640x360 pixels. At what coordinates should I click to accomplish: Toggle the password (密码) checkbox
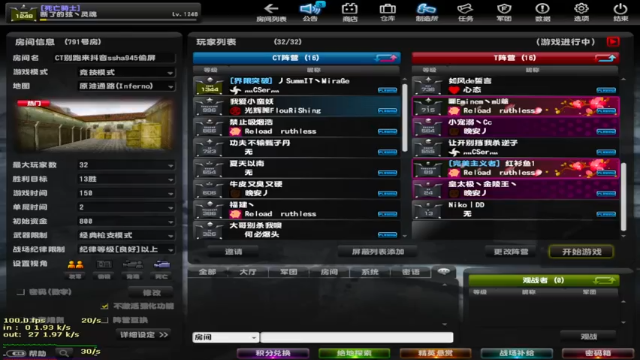(21, 292)
